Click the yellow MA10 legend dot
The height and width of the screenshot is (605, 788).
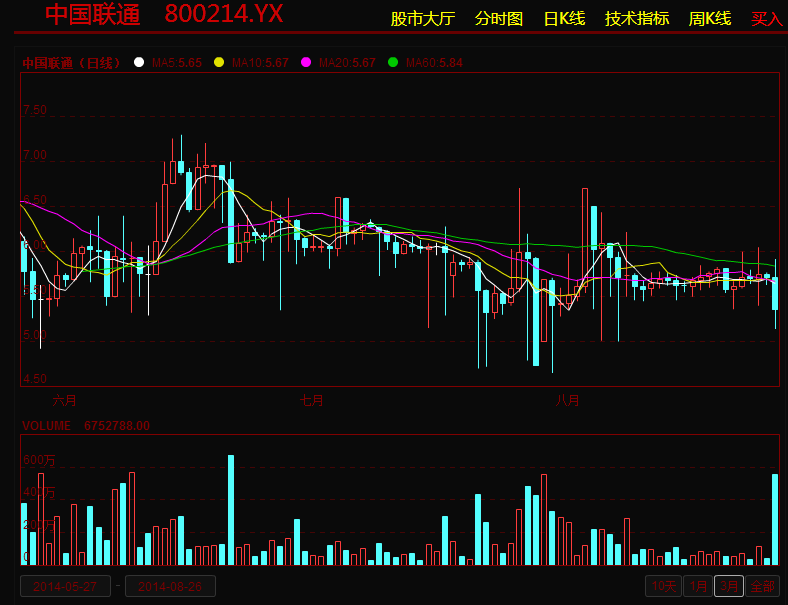[219, 63]
